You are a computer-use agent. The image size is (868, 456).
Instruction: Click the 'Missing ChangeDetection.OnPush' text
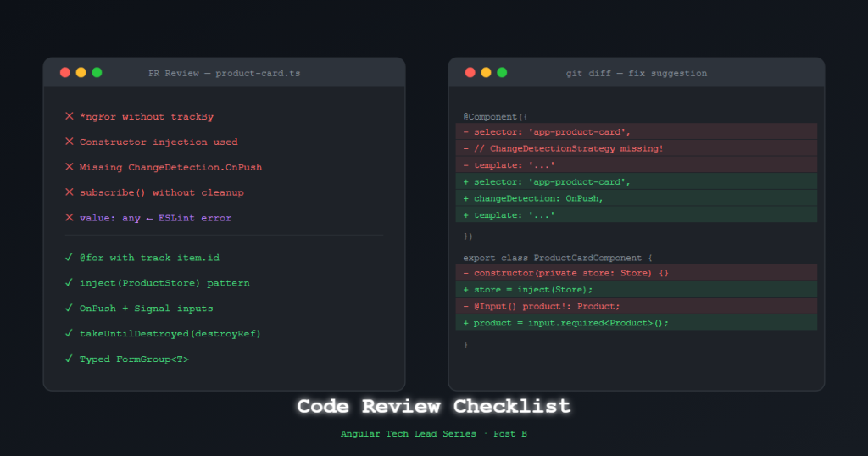(170, 167)
